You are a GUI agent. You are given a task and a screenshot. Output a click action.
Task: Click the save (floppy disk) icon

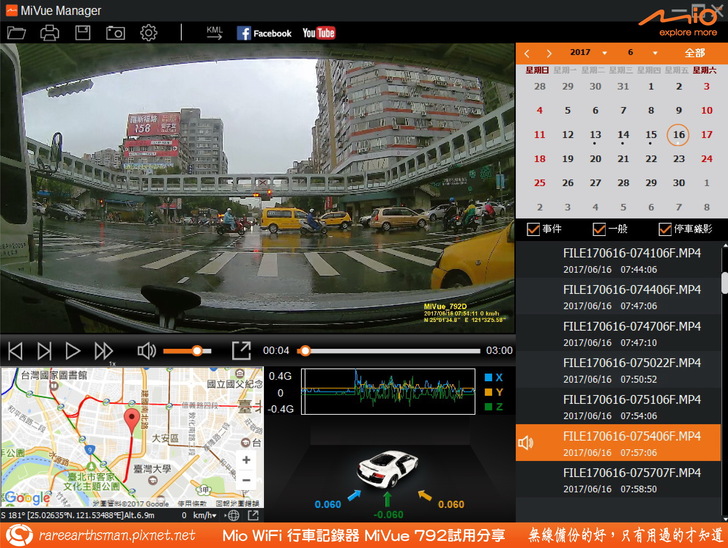pos(83,33)
